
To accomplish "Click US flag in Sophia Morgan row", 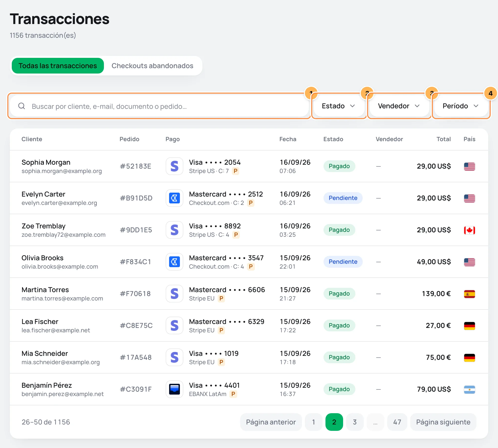I will (x=469, y=166).
